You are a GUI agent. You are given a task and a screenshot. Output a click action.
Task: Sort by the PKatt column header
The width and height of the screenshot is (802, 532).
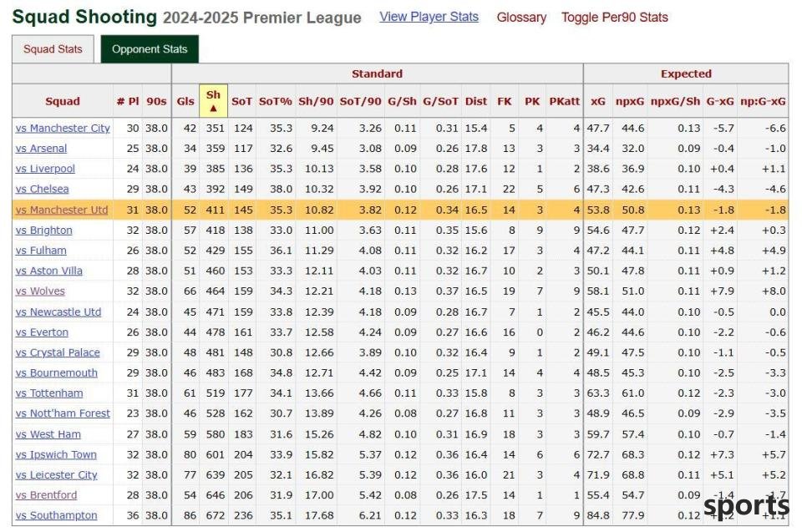click(564, 101)
